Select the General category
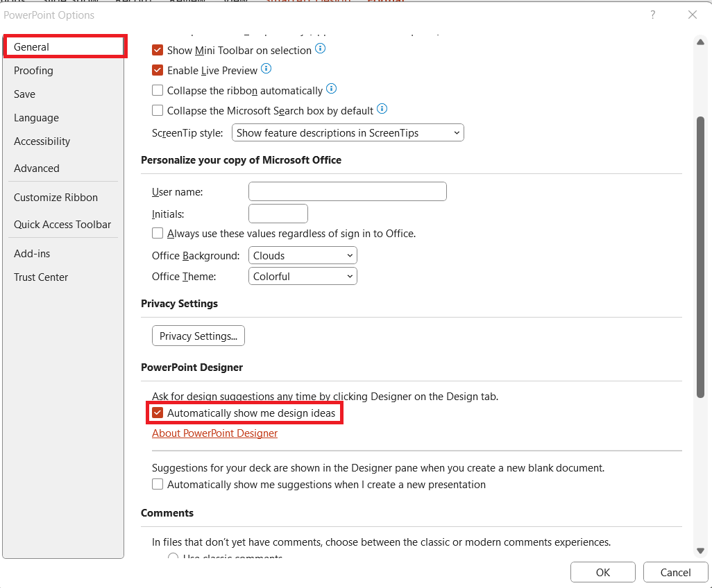 click(x=64, y=46)
